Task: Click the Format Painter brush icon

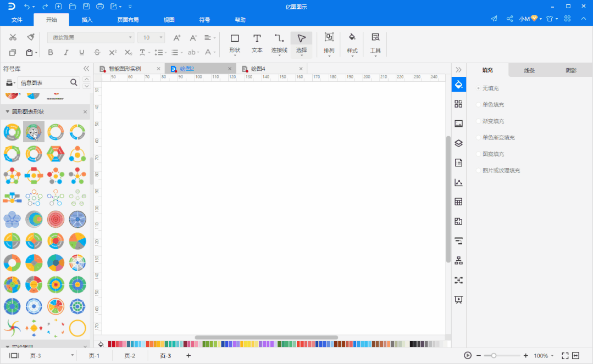Action: [x=31, y=37]
